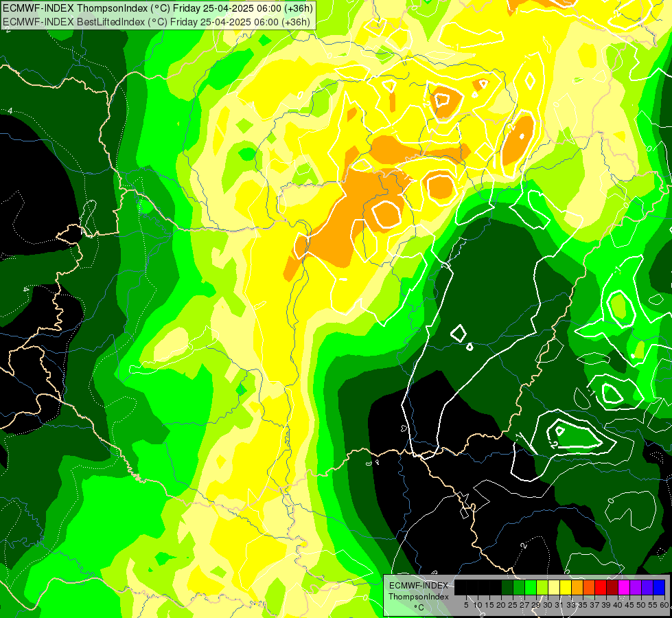Select the purple 45–50 legend swatch
The image size is (672, 618).
coord(636,588)
